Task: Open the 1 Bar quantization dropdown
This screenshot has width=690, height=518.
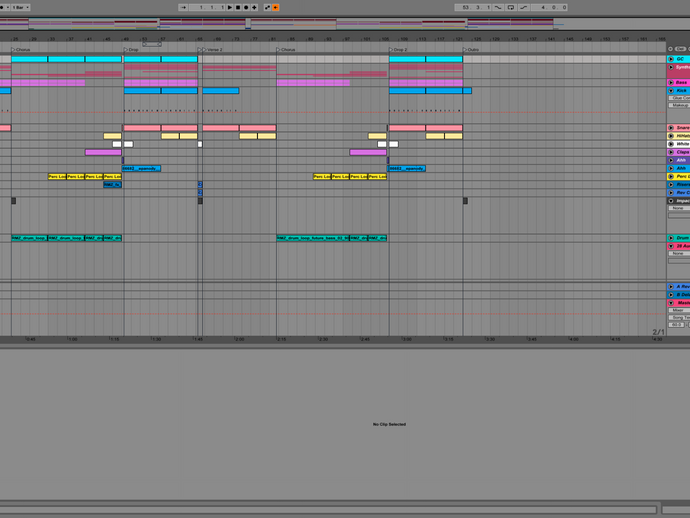Action: click(x=20, y=7)
